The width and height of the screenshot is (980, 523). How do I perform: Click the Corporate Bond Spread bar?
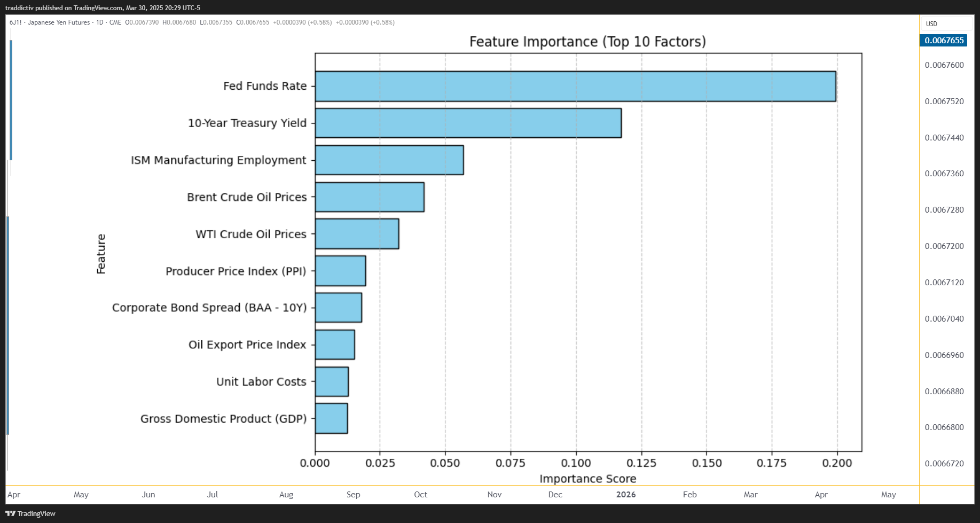click(338, 308)
